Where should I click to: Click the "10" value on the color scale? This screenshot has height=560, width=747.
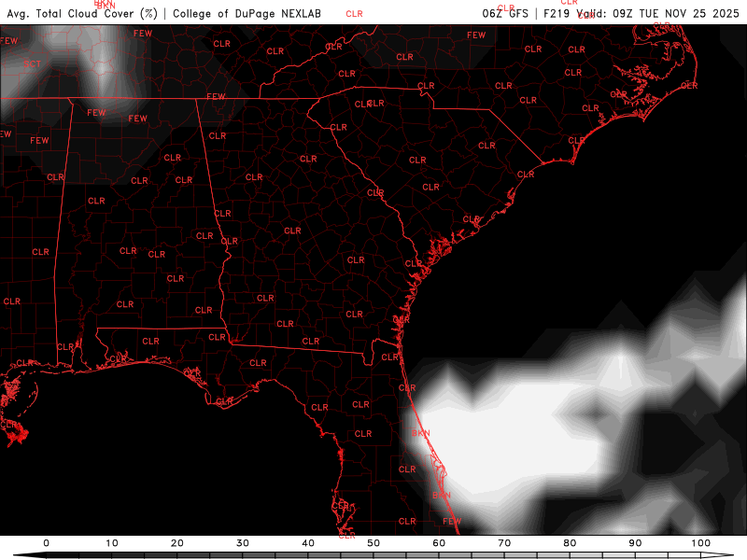(x=111, y=543)
